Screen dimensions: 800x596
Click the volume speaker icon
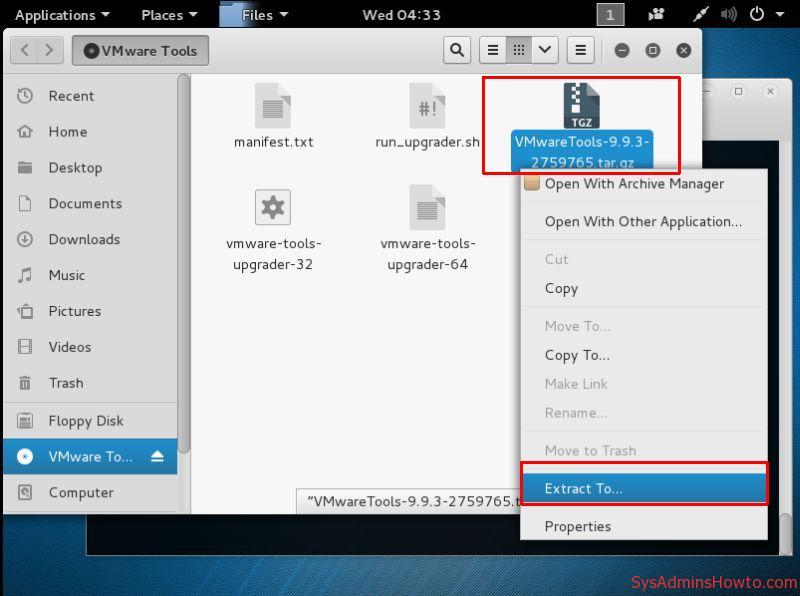click(x=729, y=14)
